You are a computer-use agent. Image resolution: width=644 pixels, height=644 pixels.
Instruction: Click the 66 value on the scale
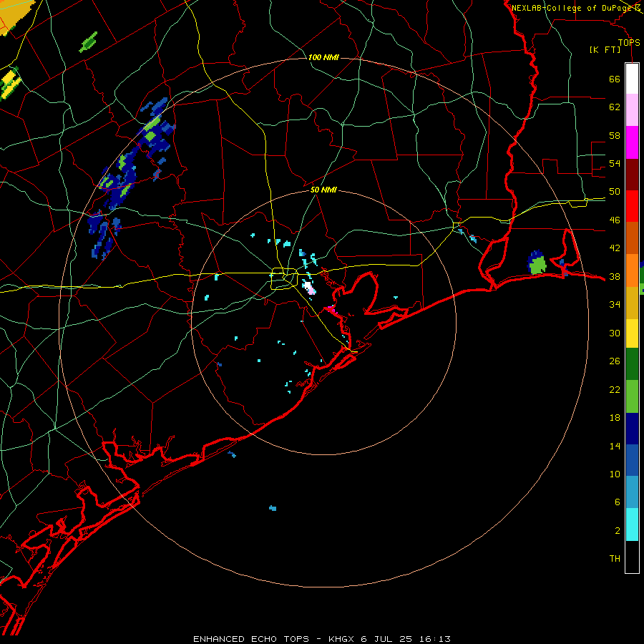(615, 79)
